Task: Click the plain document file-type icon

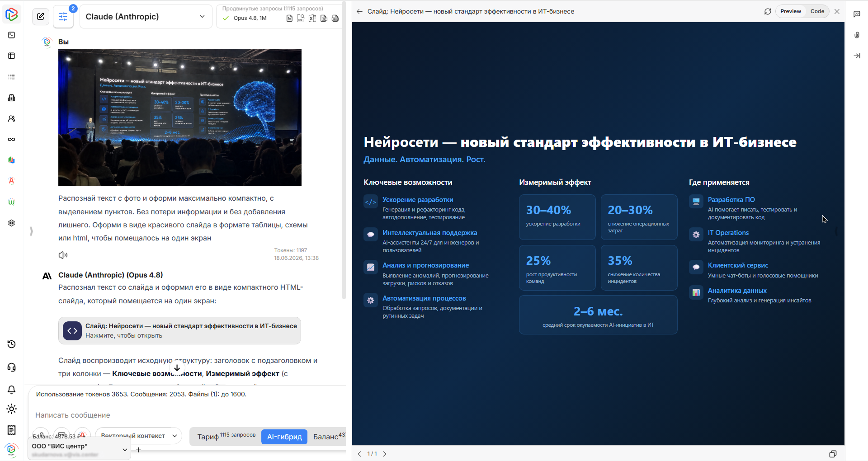Action: tap(289, 18)
